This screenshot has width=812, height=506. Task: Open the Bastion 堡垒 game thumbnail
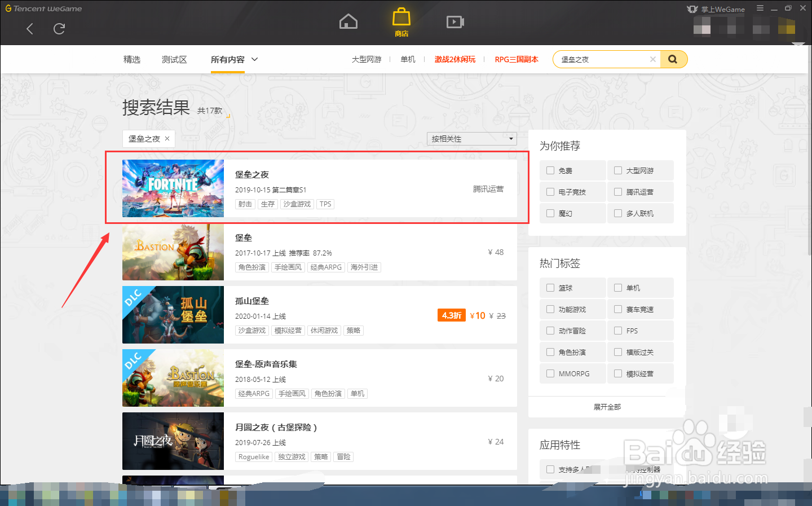tap(173, 252)
